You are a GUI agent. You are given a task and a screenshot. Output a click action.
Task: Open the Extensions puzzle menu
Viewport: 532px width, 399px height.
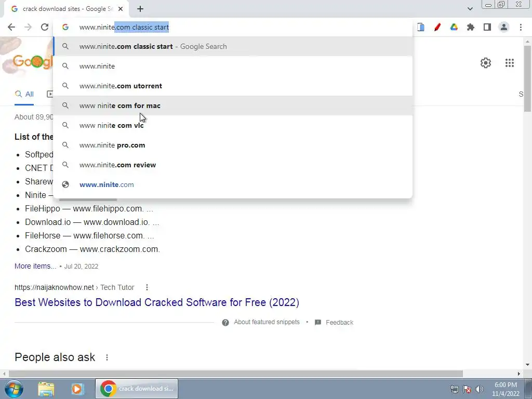471,27
